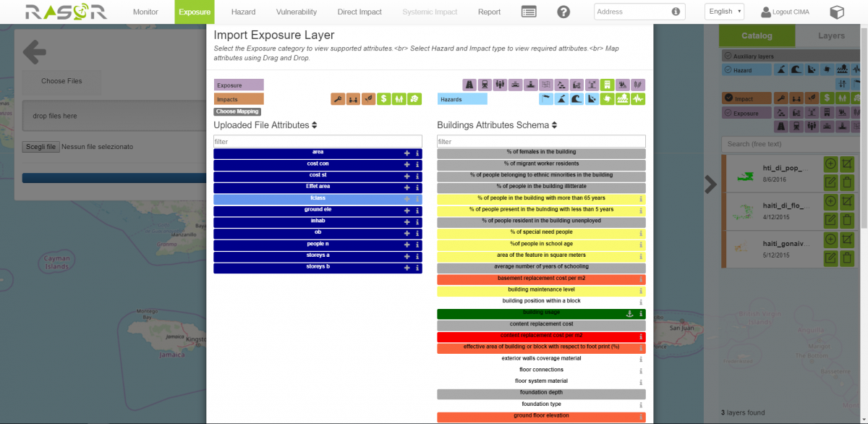Image resolution: width=868 pixels, height=424 pixels.
Task: Open the English language dropdown
Action: click(724, 12)
